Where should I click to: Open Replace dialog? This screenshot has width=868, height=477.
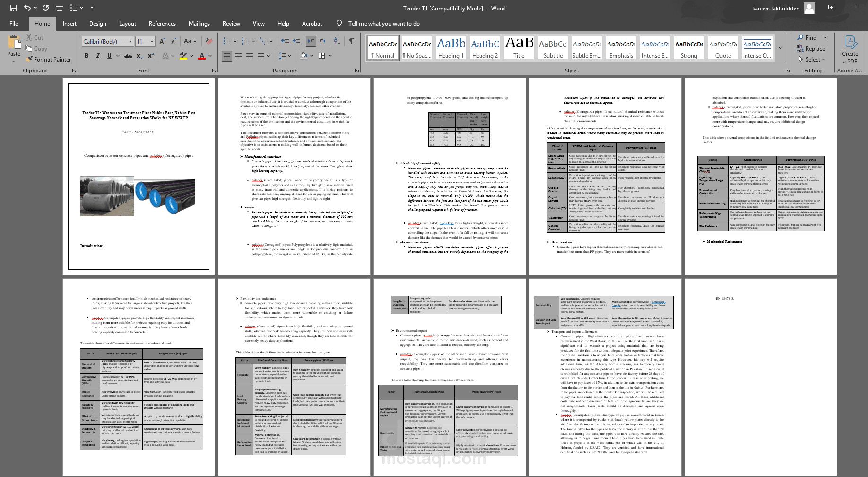pyautogui.click(x=811, y=49)
